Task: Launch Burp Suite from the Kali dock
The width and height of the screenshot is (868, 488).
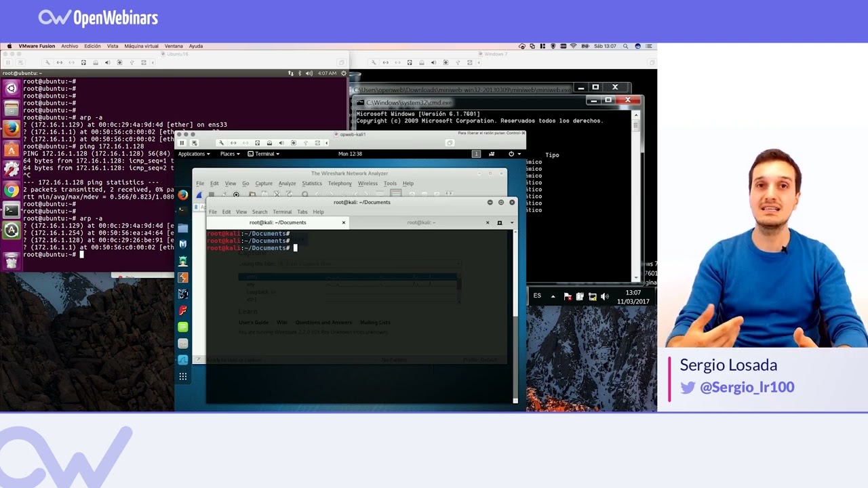Action: click(182, 277)
